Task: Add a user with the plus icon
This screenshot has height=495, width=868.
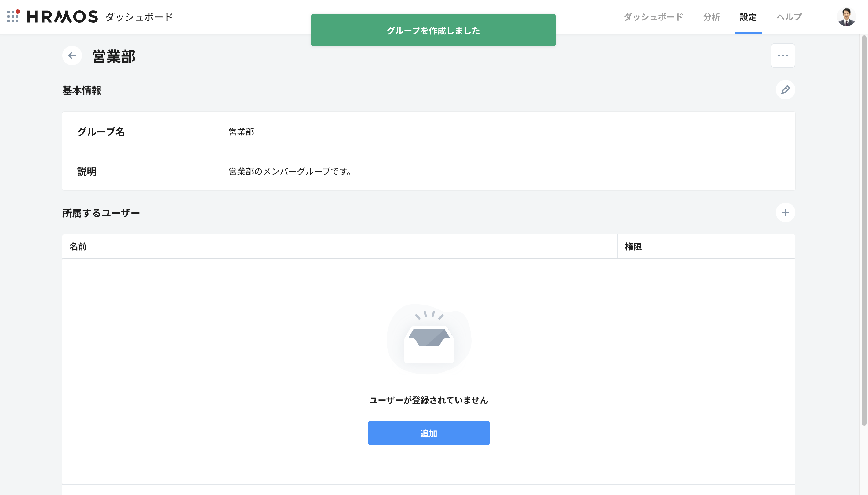Action: (785, 212)
